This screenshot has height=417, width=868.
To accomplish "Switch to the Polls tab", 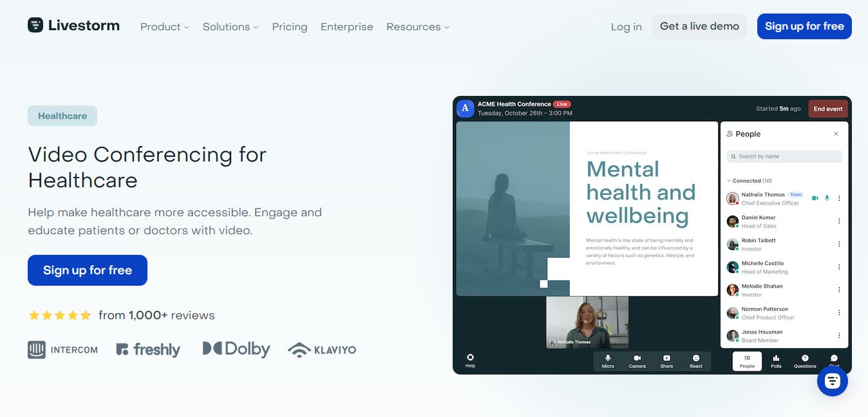I will (776, 362).
